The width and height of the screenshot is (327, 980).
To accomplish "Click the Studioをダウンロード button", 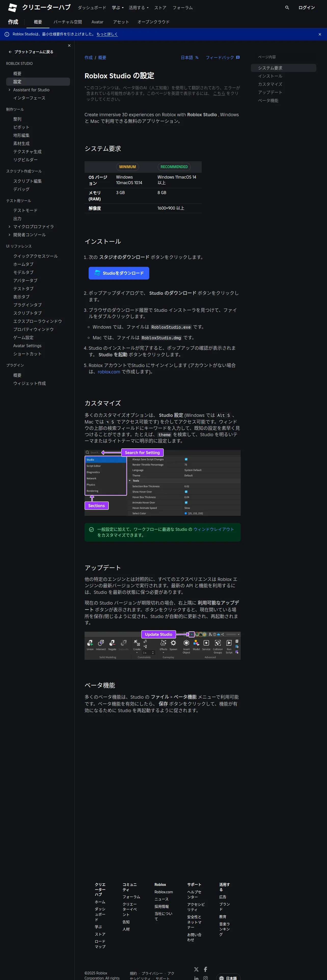I will point(118,273).
